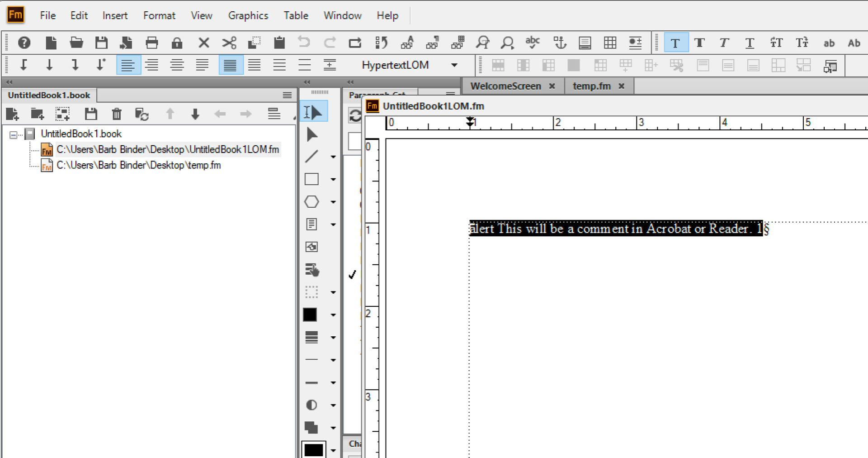Viewport: 868px width, 458px height.
Task: Choose the text frame tool
Action: click(x=311, y=224)
